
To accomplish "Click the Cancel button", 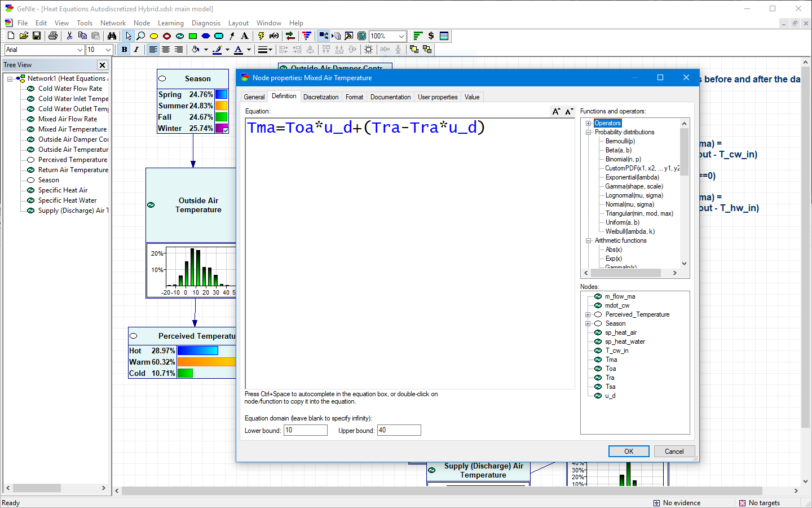I will (x=674, y=451).
